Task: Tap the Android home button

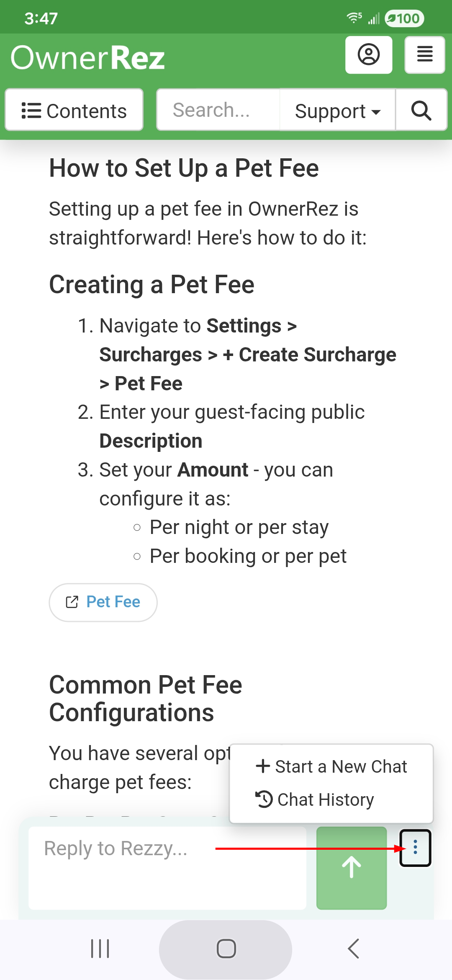Action: point(226,949)
